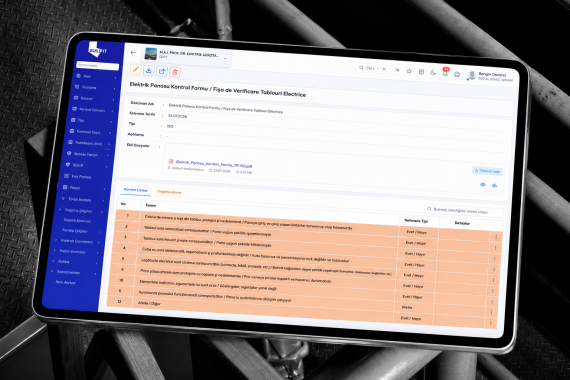Click the PDF file icon of the attachment
Image resolution: width=570 pixels, height=380 pixels.
click(170, 161)
